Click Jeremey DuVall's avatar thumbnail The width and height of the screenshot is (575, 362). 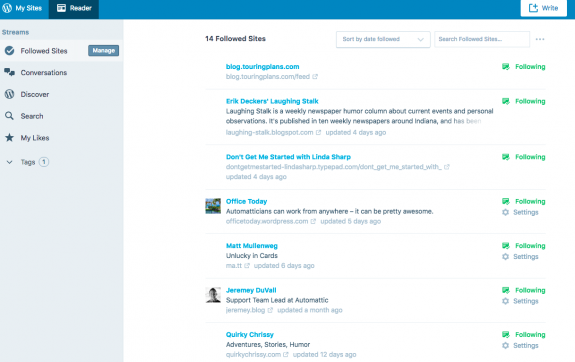pos(213,295)
